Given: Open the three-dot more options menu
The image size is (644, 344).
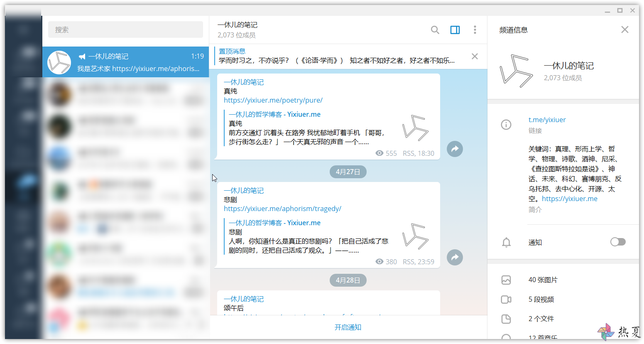Looking at the screenshot, I should [x=475, y=30].
